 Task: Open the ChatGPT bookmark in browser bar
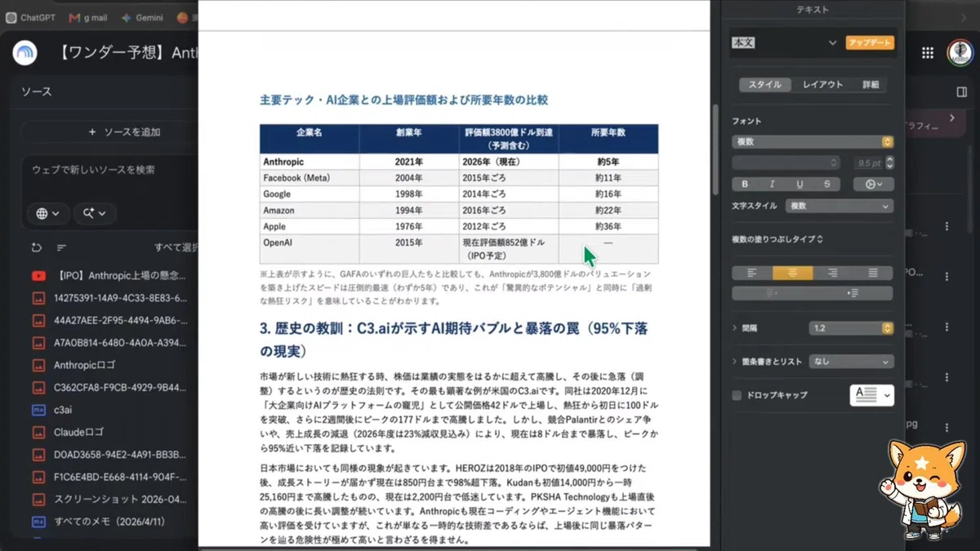31,16
